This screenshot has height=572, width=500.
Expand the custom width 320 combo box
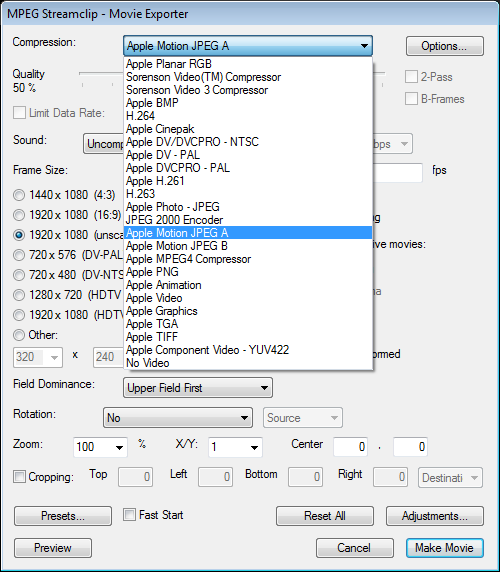coord(54,358)
